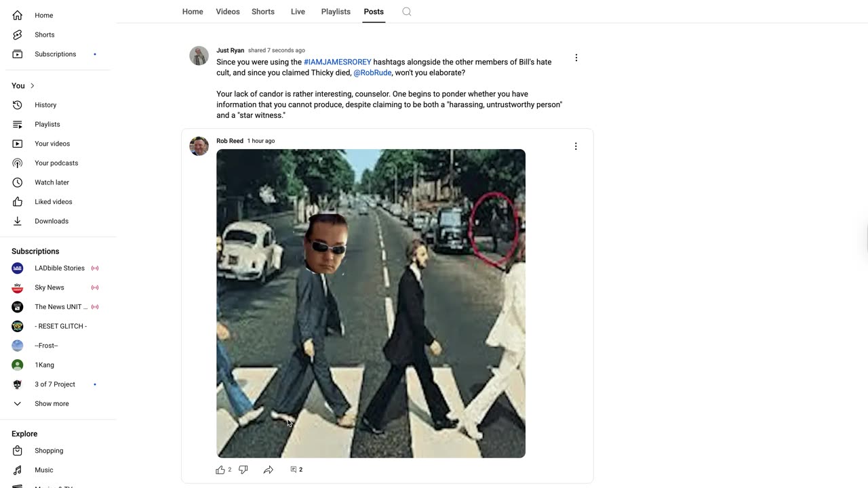868x488 pixels.
Task: Dislike Rob Reed's post
Action: [x=243, y=470]
